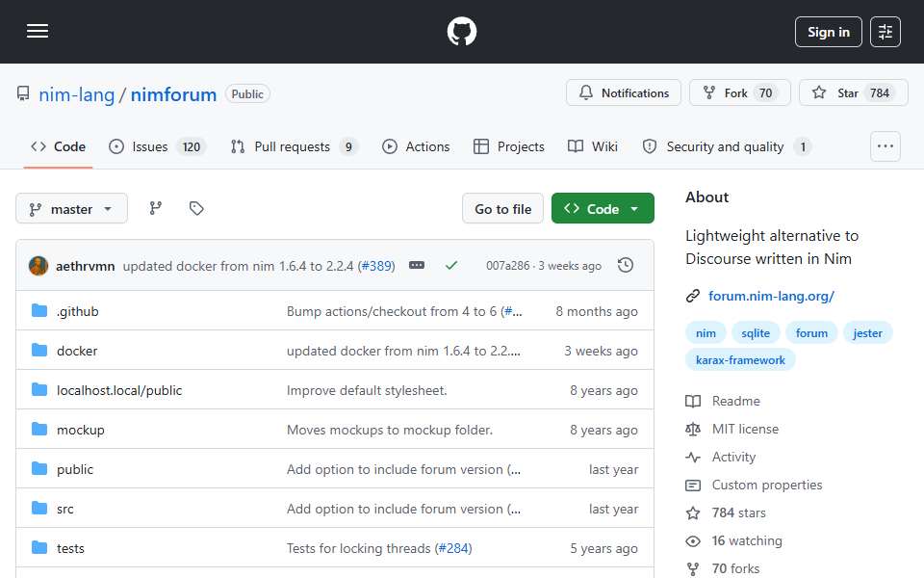924x578 pixels.
Task: Switch to the Code tab
Action: point(59,146)
